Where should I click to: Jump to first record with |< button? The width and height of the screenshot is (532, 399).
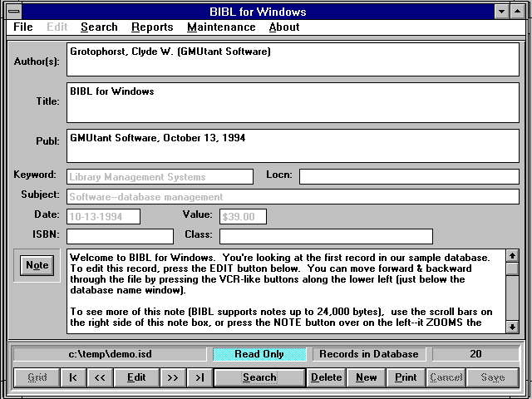coord(73,377)
